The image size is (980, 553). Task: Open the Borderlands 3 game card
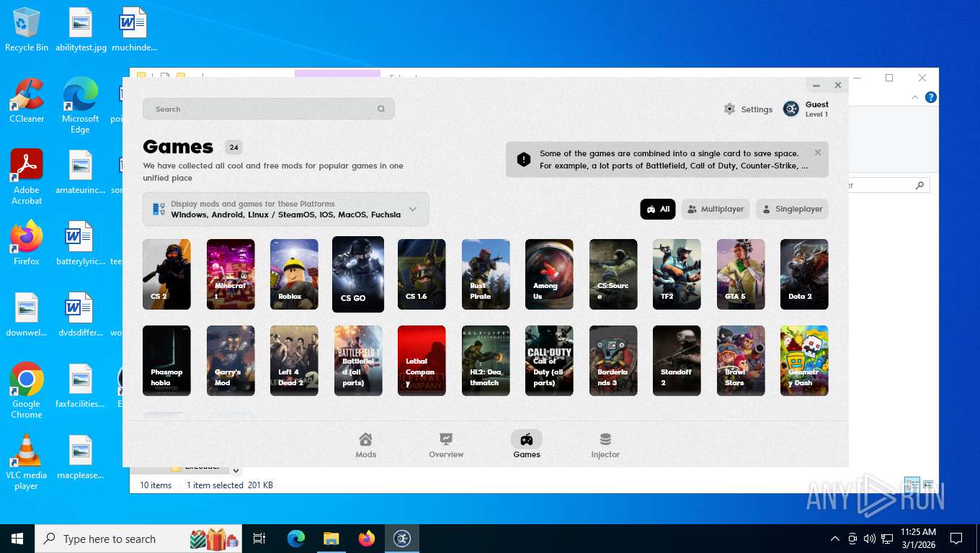tap(613, 361)
